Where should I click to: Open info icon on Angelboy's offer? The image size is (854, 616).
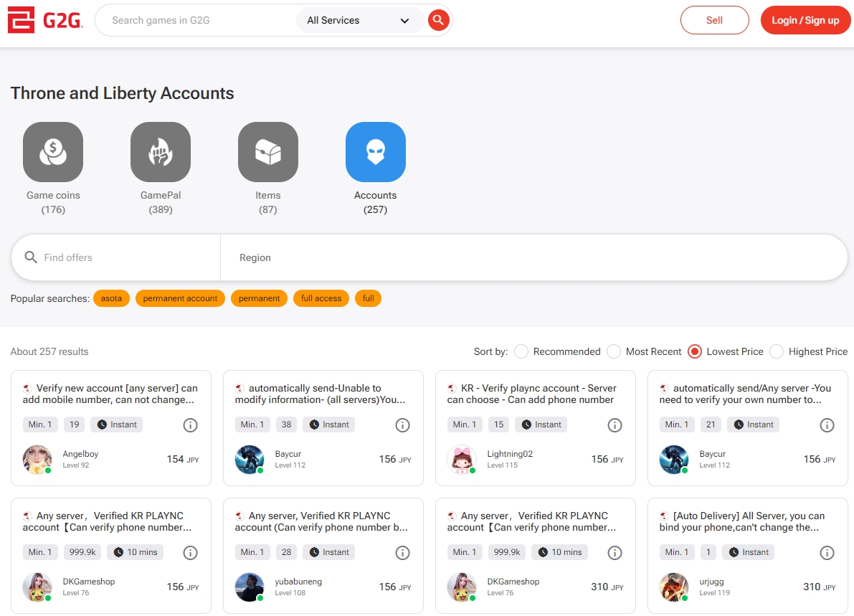[x=190, y=425]
